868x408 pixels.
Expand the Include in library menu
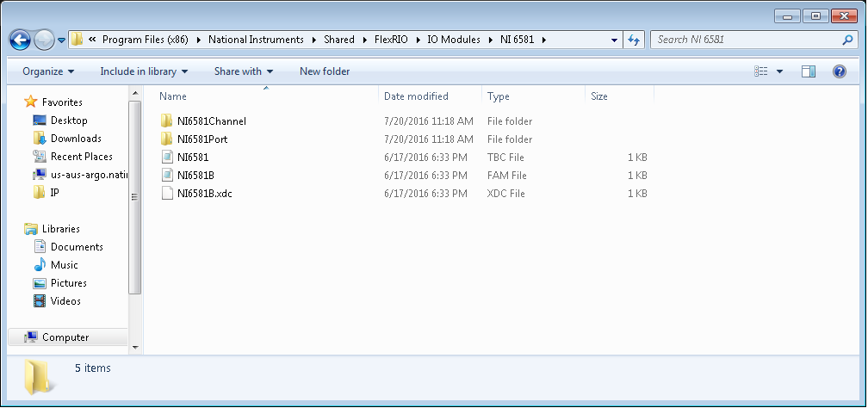pos(144,71)
